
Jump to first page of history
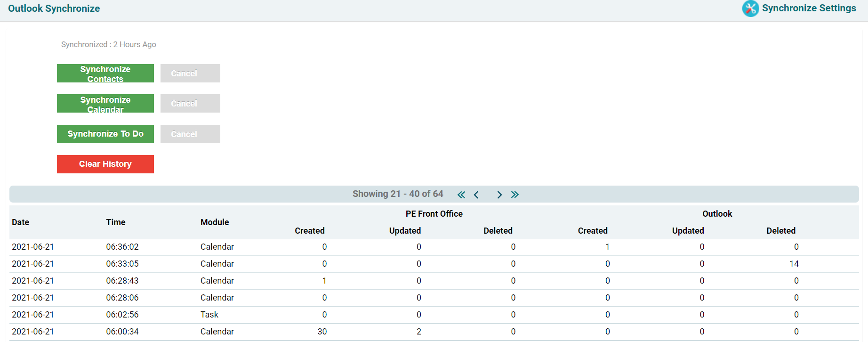point(461,195)
